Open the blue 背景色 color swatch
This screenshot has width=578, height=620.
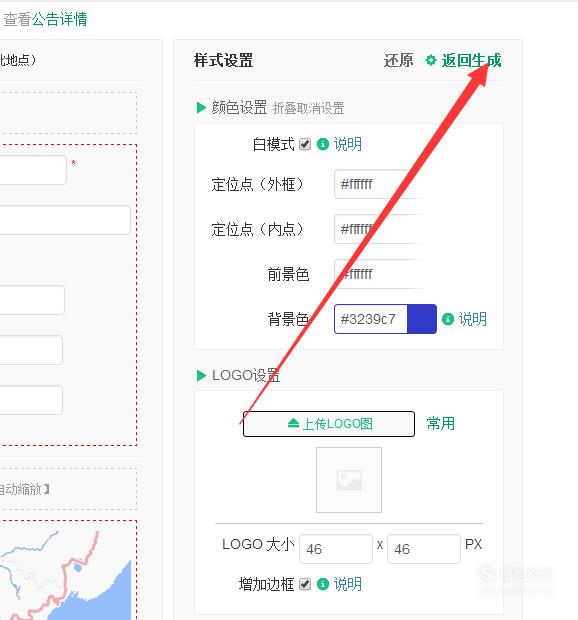[x=422, y=319]
